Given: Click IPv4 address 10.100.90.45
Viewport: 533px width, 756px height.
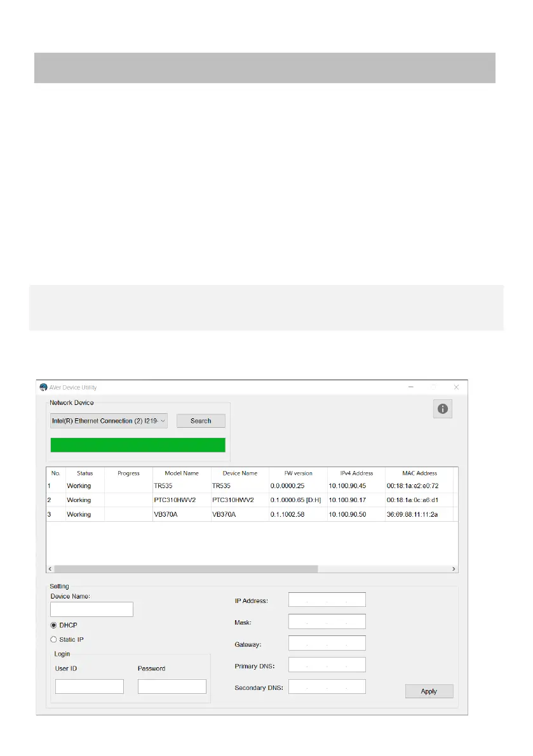Looking at the screenshot, I should point(347,486).
